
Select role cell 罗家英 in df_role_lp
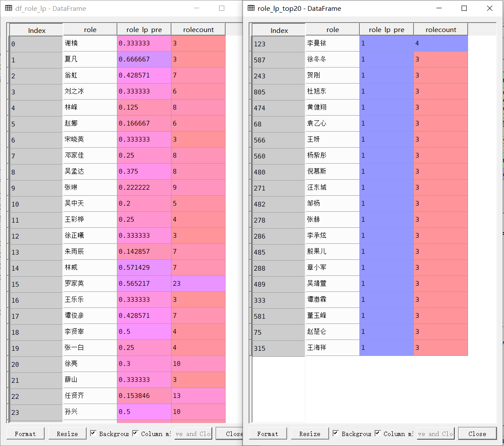coord(90,284)
